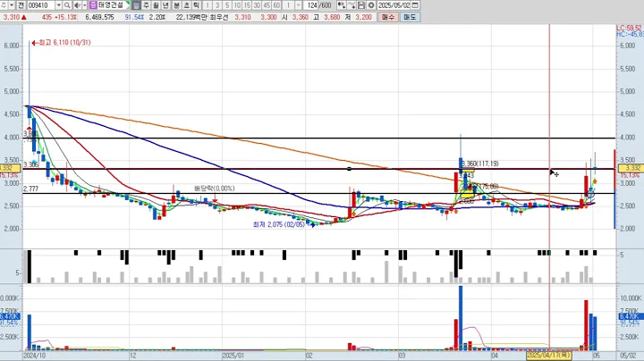Choose interval 10 in period numbers

pyautogui.click(x=237, y=5)
